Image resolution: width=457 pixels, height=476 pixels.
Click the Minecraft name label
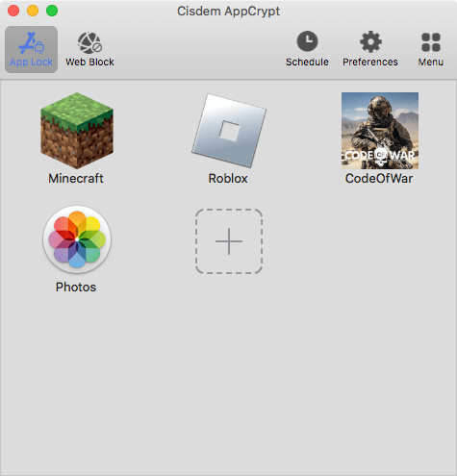tap(76, 179)
